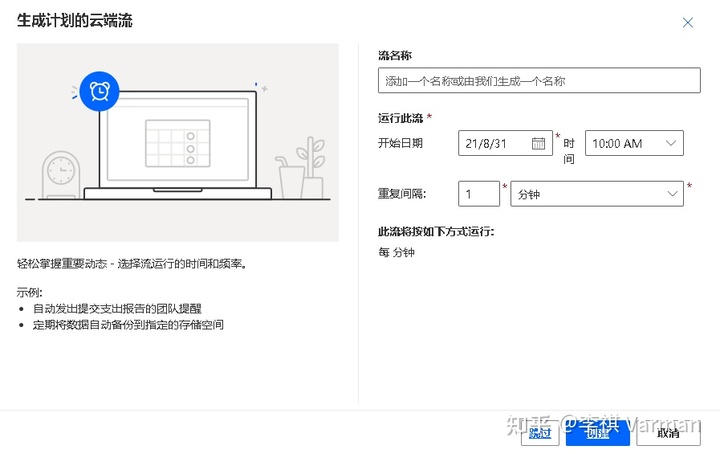Image resolution: width=720 pixels, height=454 pixels.
Task: Open the calendar date picker icon
Action: click(x=538, y=143)
